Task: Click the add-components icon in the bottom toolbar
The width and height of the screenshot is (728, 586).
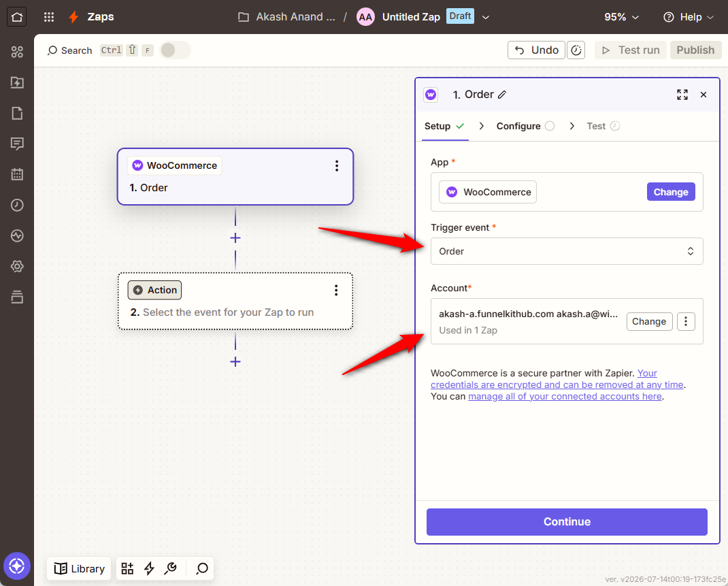Action: click(127, 568)
